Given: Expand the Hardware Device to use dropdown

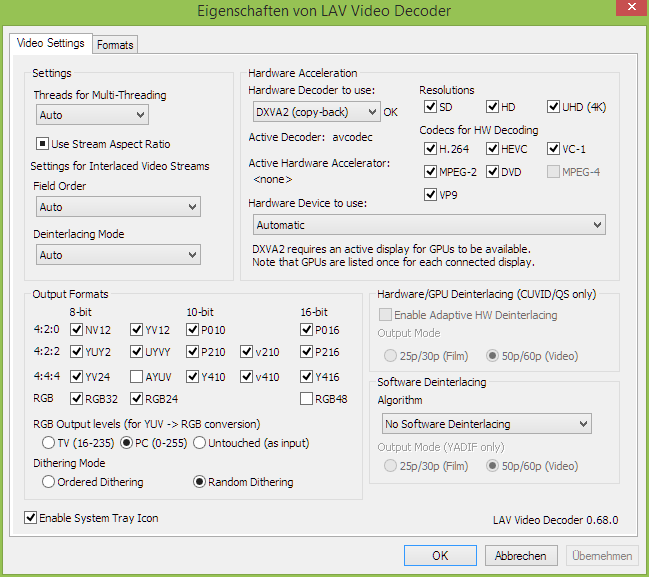Looking at the screenshot, I should [x=429, y=225].
